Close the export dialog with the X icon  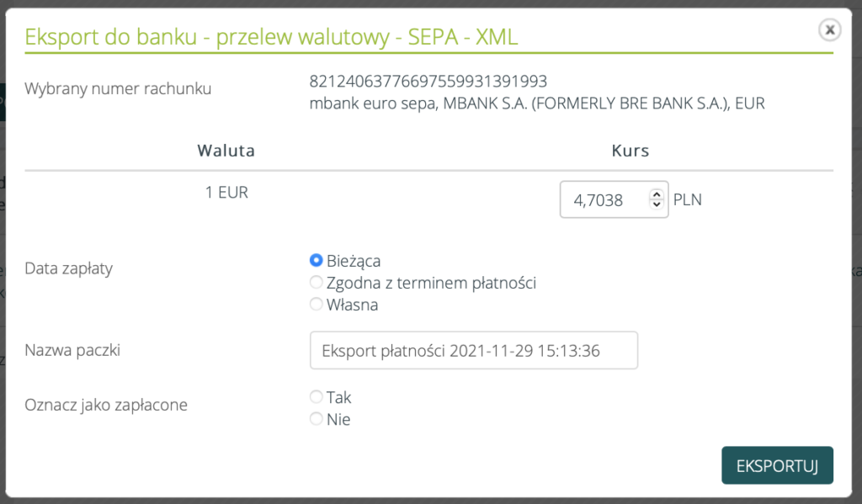coord(830,30)
